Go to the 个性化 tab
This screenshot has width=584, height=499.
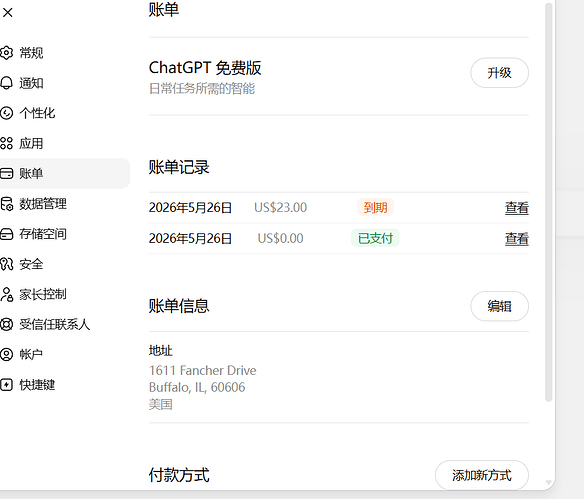pyautogui.click(x=37, y=113)
